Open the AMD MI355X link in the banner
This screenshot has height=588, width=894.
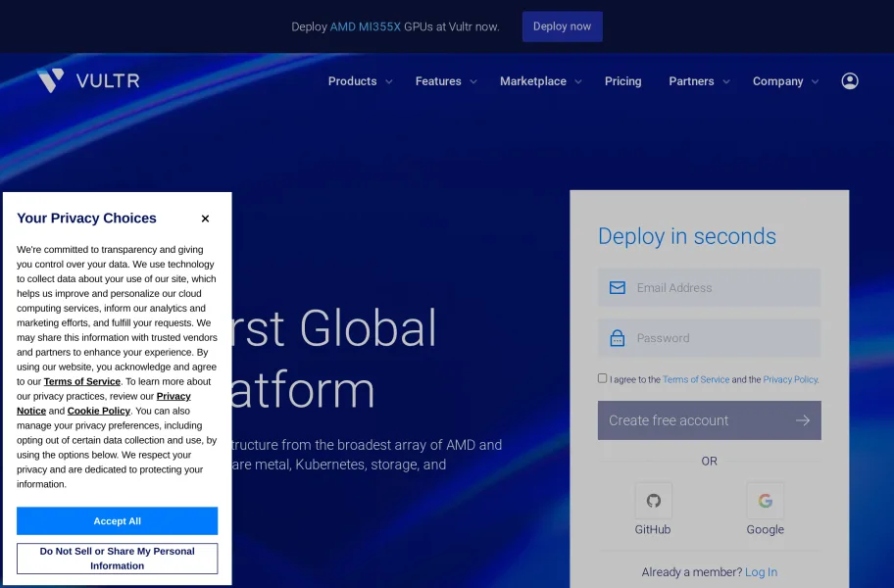(366, 26)
